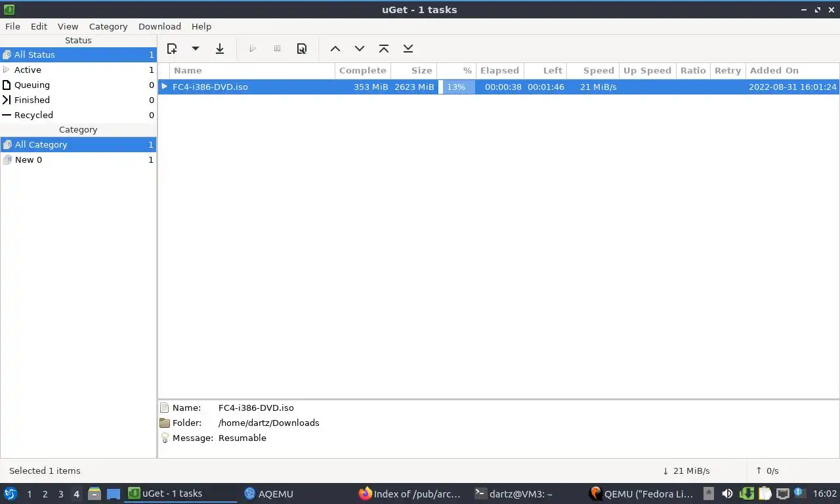Click the new download toolbar icon
The height and width of the screenshot is (504, 840).
click(x=172, y=49)
